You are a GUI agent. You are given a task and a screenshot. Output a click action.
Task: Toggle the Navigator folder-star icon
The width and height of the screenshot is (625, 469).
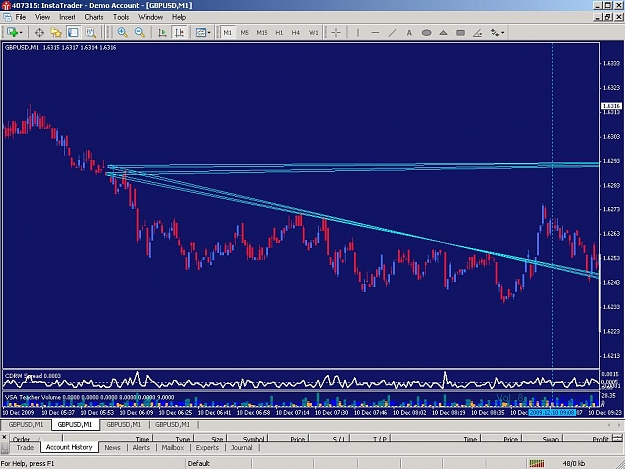[x=56, y=33]
